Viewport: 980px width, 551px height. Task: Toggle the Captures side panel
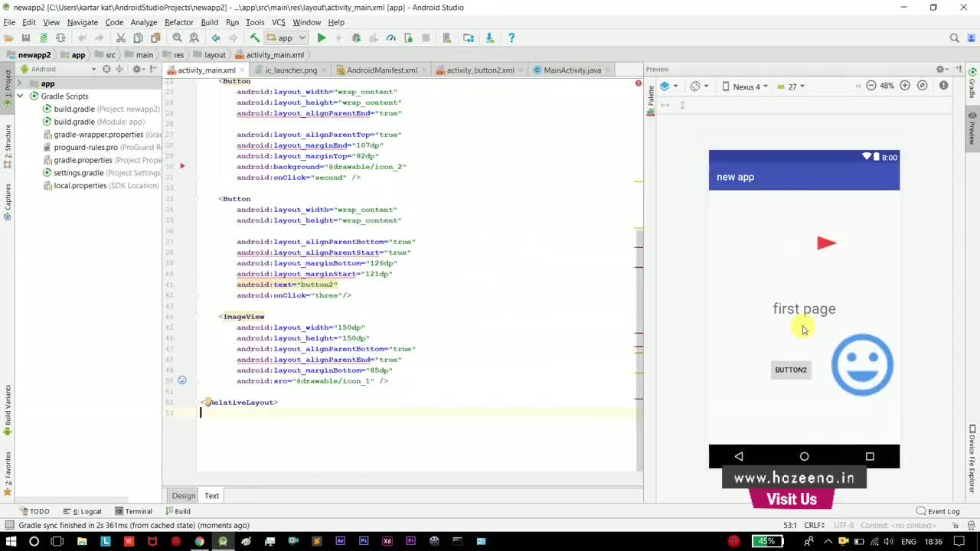pyautogui.click(x=8, y=201)
